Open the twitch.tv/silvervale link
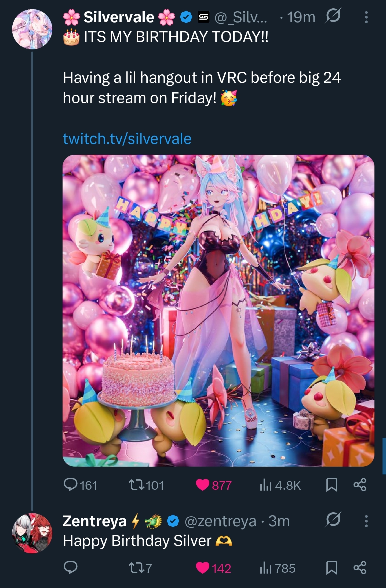386x588 pixels. [x=127, y=139]
